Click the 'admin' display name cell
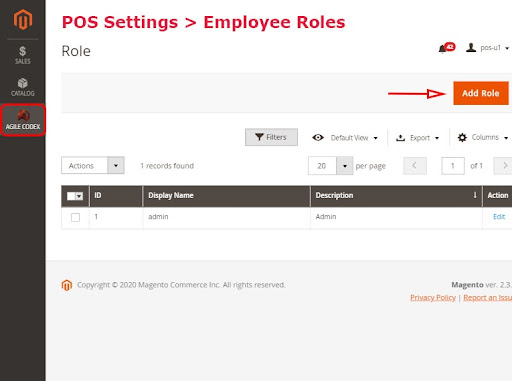512x381 pixels. (x=226, y=217)
